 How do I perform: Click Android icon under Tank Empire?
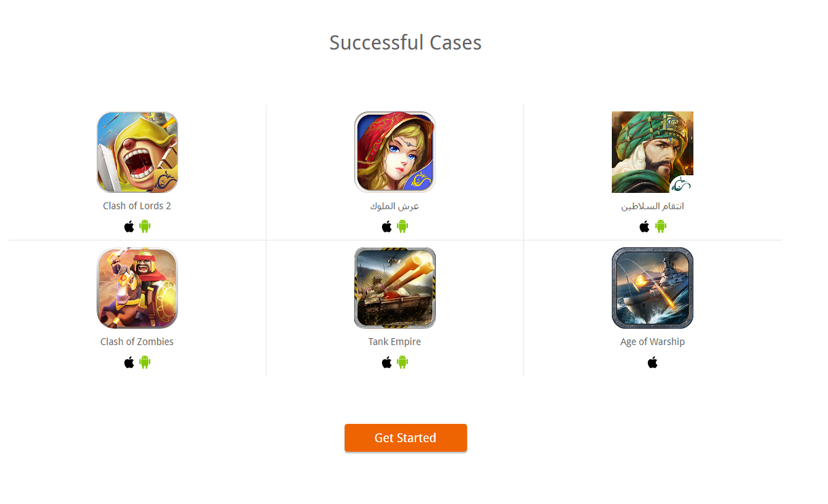(x=402, y=362)
